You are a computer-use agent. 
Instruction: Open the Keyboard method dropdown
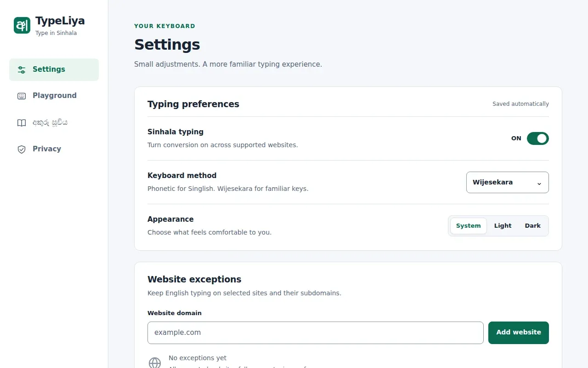coord(507,183)
